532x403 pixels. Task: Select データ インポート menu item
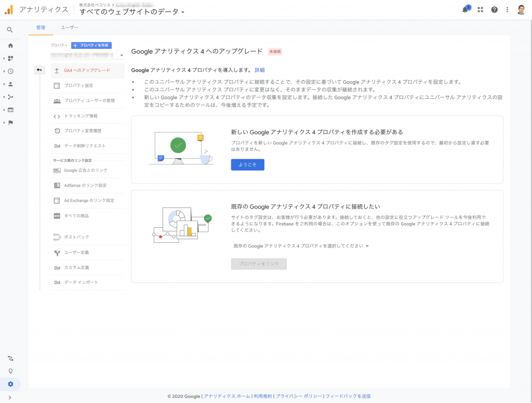88,282
